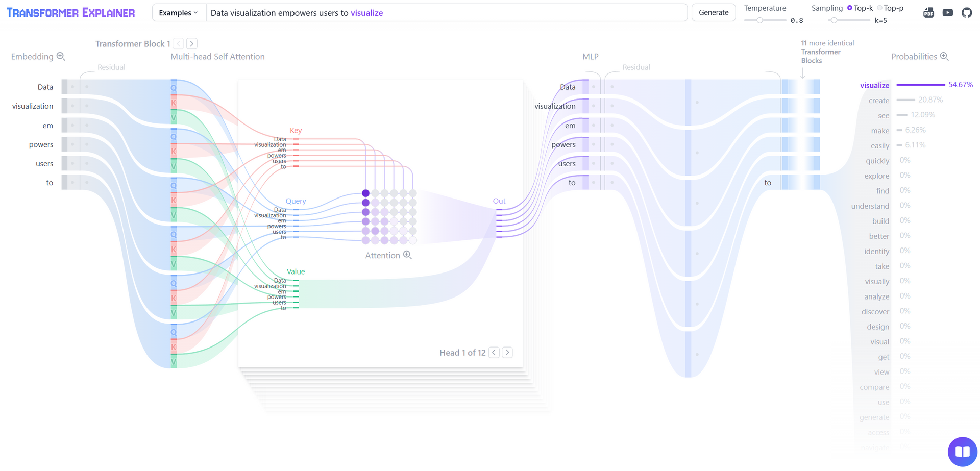
Task: Click the Key label in attention
Action: pos(296,130)
